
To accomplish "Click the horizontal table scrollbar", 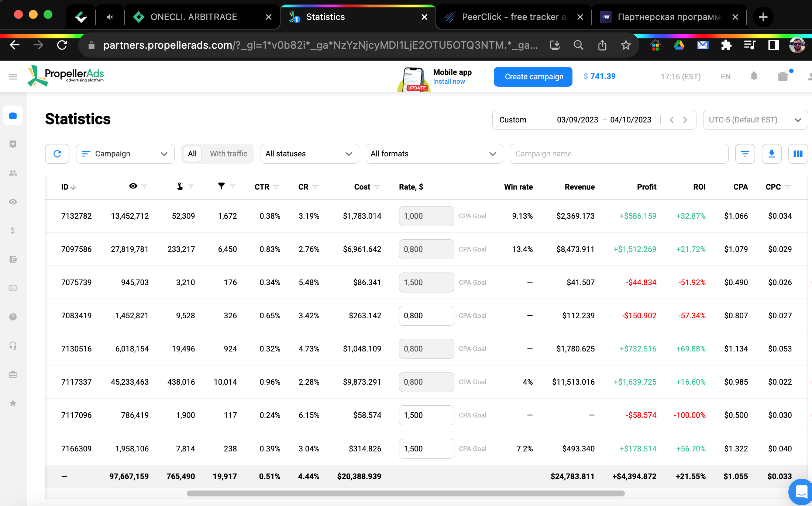I will point(405,493).
